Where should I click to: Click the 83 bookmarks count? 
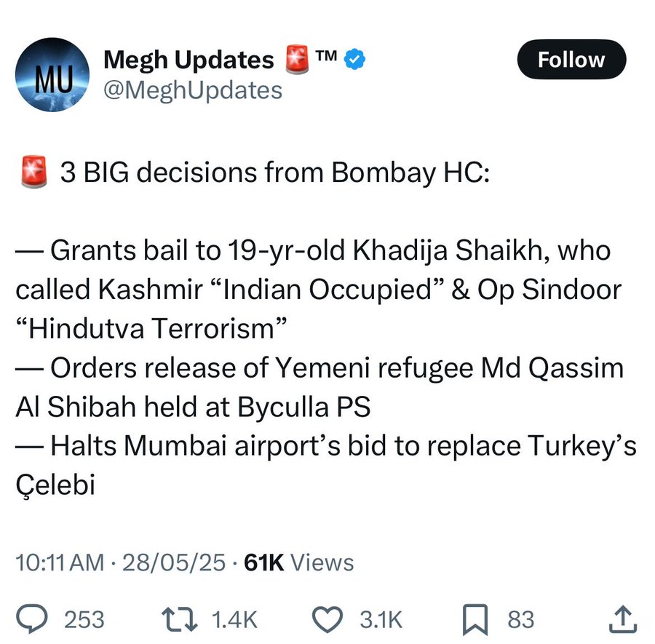pos(520,619)
